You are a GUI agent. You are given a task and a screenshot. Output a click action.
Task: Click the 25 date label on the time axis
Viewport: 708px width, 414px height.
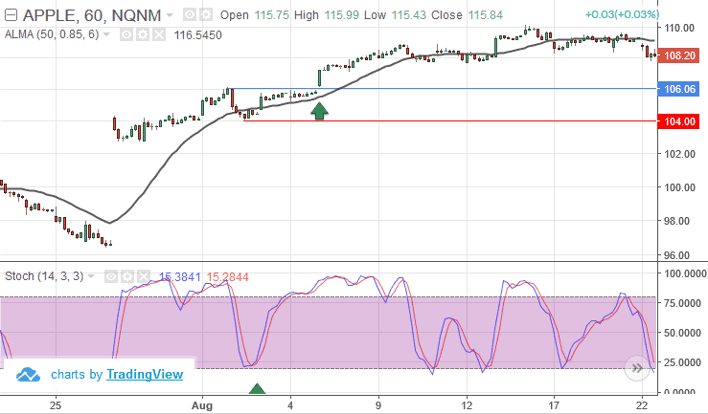[55, 405]
